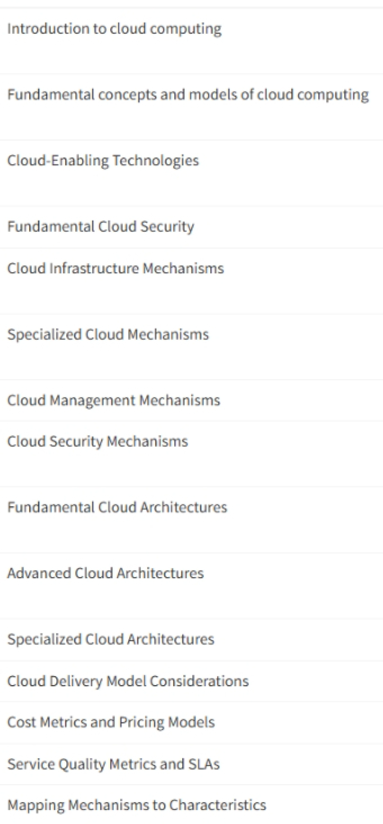Select Specialized Cloud Mechanisms topic
This screenshot has width=383, height=824.
(191, 347)
